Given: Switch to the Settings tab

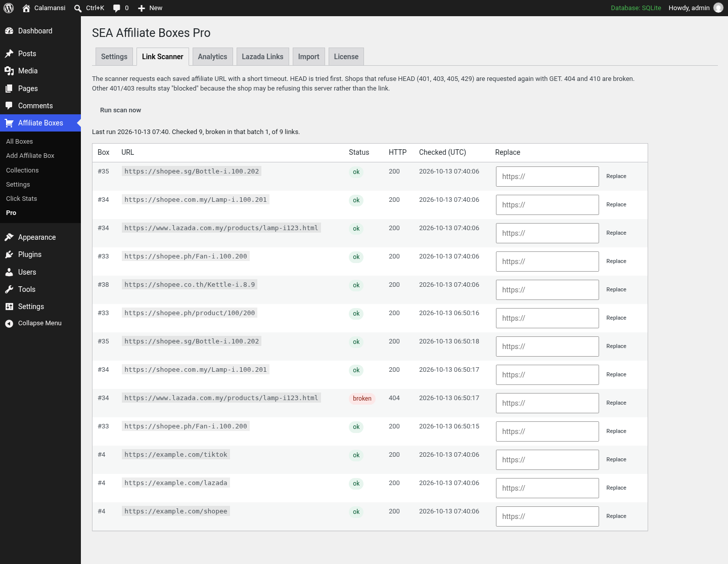Looking at the screenshot, I should [114, 57].
